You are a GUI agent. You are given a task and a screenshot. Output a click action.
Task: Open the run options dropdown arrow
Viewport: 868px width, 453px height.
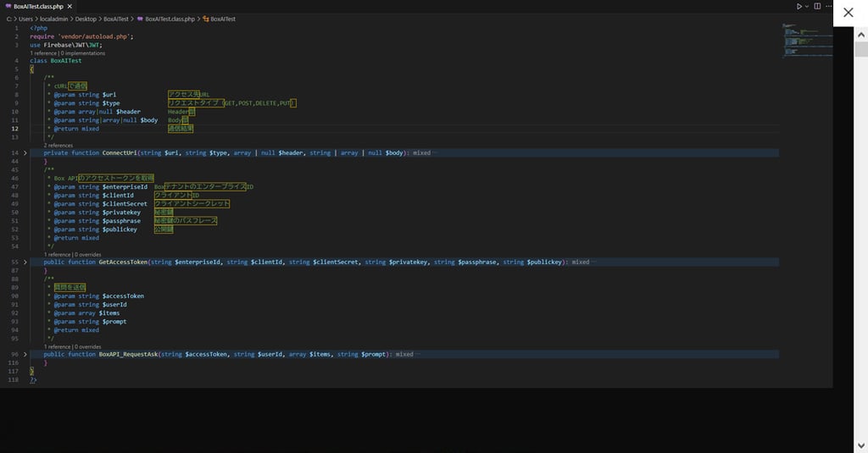[807, 6]
